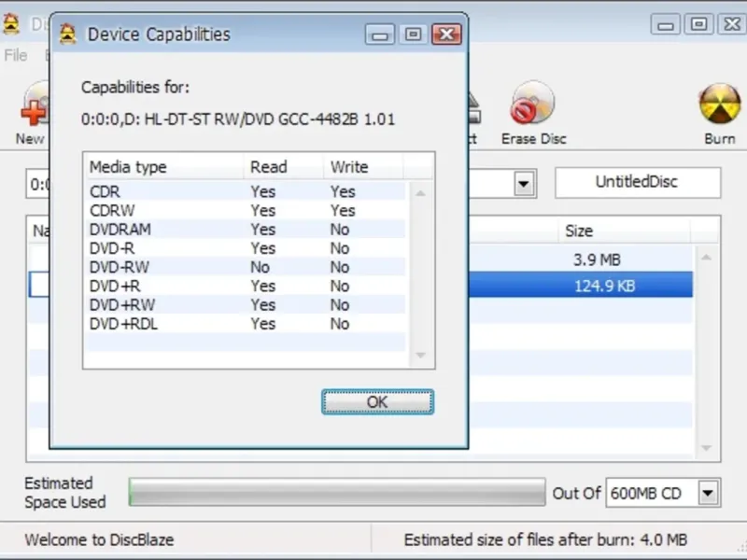The height and width of the screenshot is (560, 747).
Task: Open the File menu in DiscBlaze
Action: pos(15,55)
